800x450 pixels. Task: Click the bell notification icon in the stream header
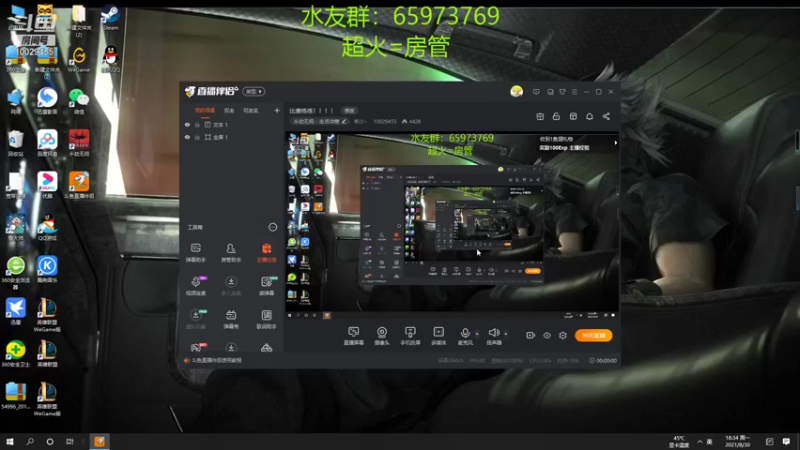click(x=589, y=116)
